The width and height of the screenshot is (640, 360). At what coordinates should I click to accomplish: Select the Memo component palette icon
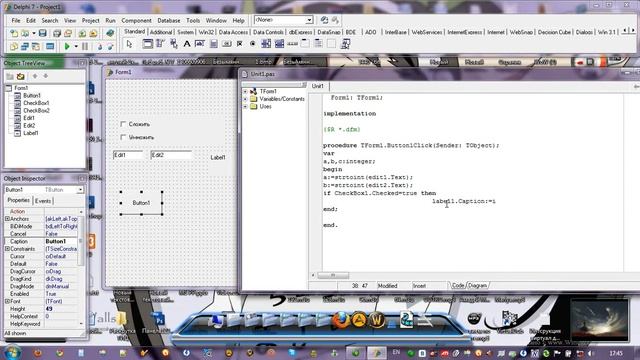213,44
